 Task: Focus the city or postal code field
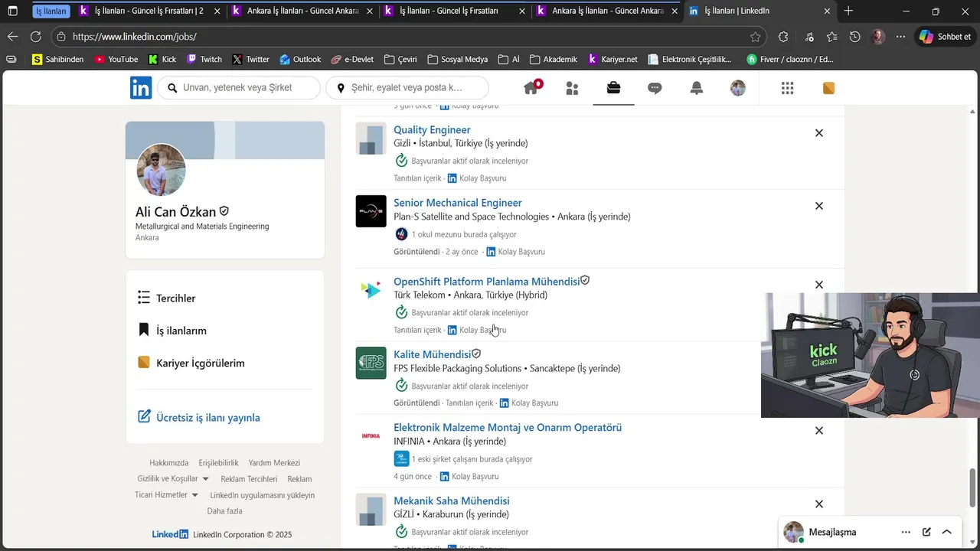(407, 88)
